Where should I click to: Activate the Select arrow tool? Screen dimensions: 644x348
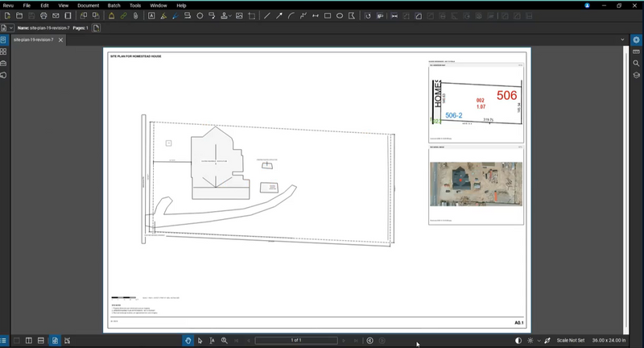click(200, 341)
